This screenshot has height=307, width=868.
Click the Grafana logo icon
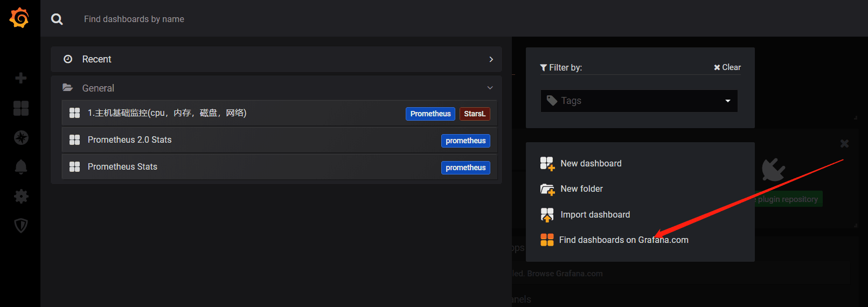19,18
